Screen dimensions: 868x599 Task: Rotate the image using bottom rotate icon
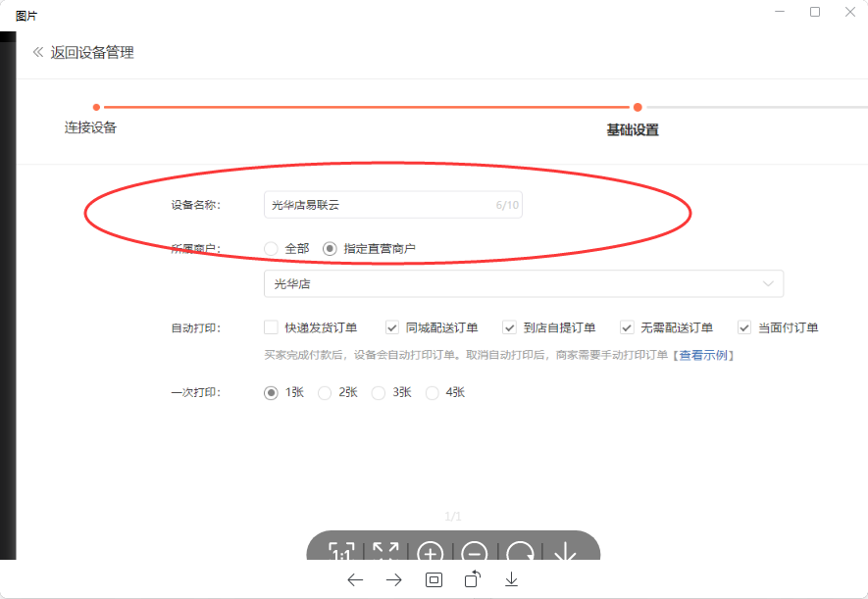tap(473, 579)
